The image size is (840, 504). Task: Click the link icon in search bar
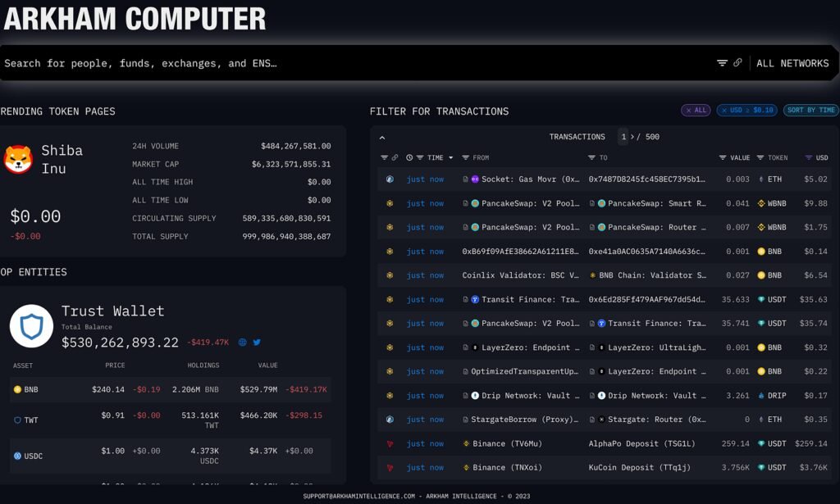737,63
